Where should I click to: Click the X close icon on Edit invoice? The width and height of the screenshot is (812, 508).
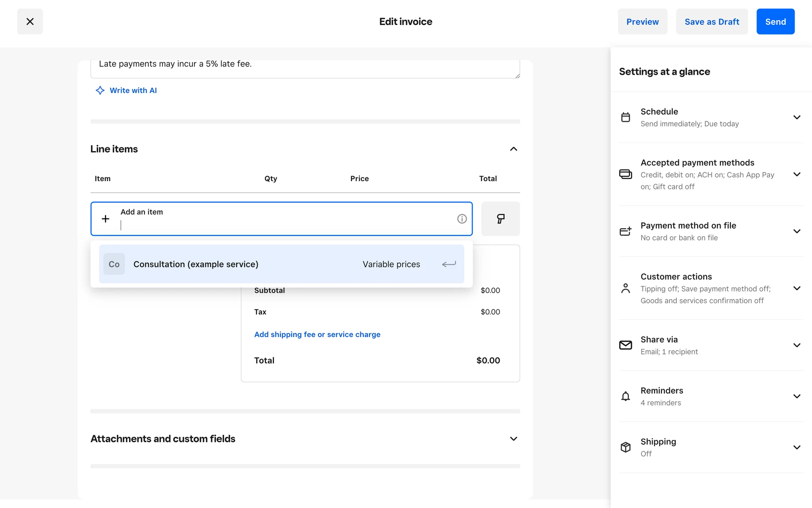30,22
